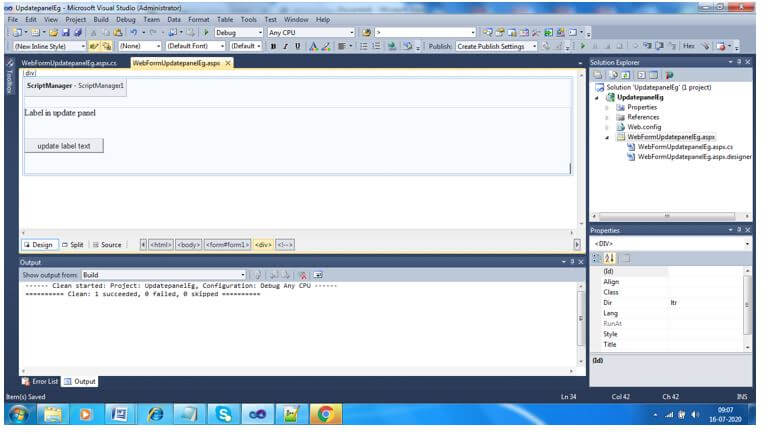Switch to Split view

coord(72,244)
